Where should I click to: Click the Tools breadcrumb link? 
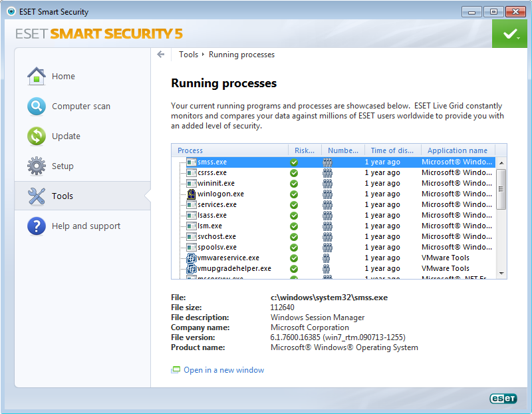pos(188,55)
